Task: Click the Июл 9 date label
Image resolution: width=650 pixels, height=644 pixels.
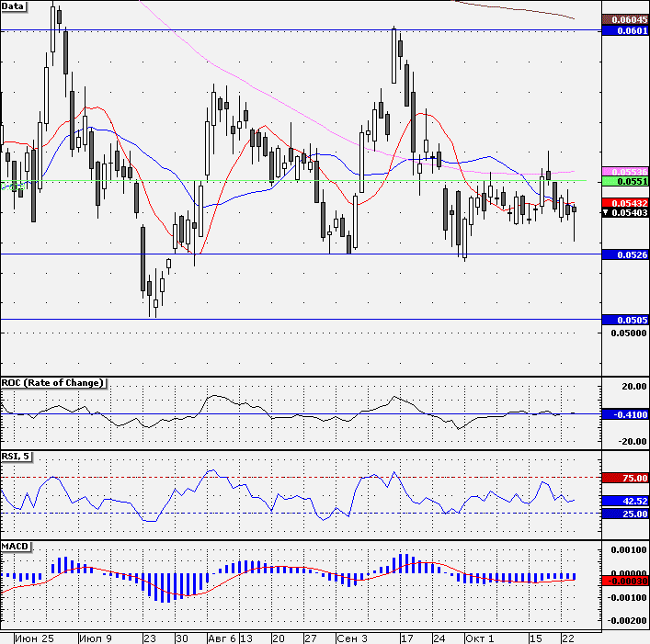Action: pyautogui.click(x=96, y=638)
